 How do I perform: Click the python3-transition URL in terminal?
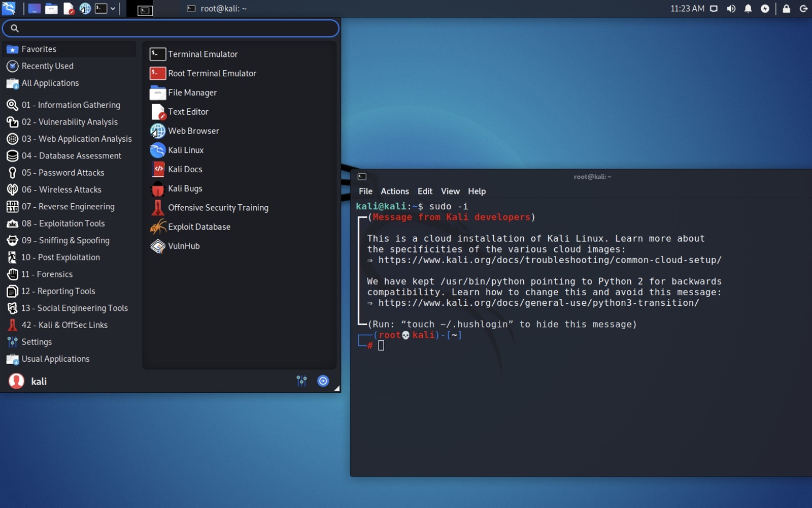pos(538,303)
